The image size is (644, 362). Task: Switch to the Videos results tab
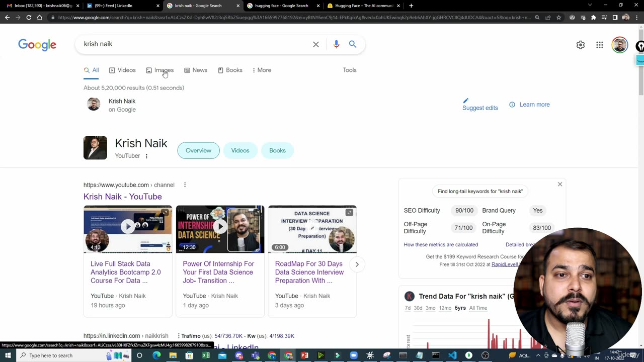pyautogui.click(x=122, y=70)
